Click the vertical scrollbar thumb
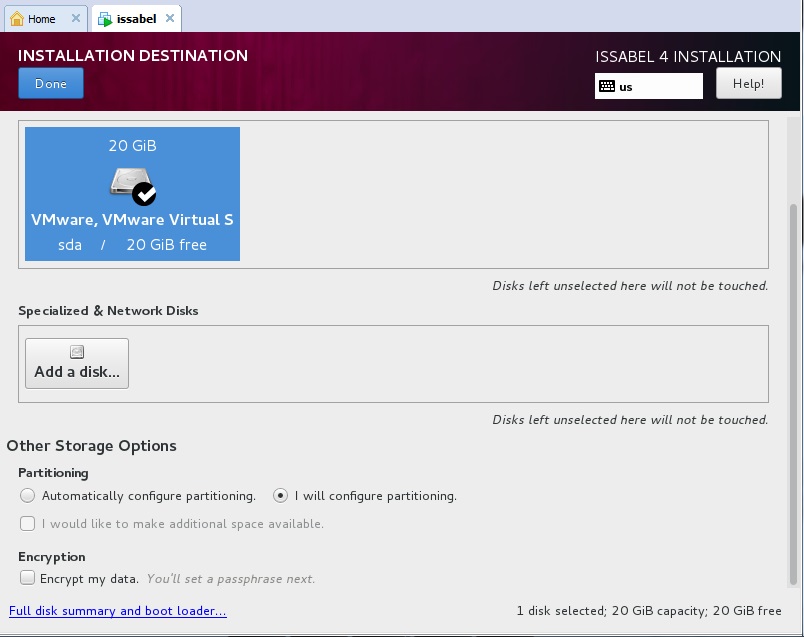804x637 pixels. point(793,394)
